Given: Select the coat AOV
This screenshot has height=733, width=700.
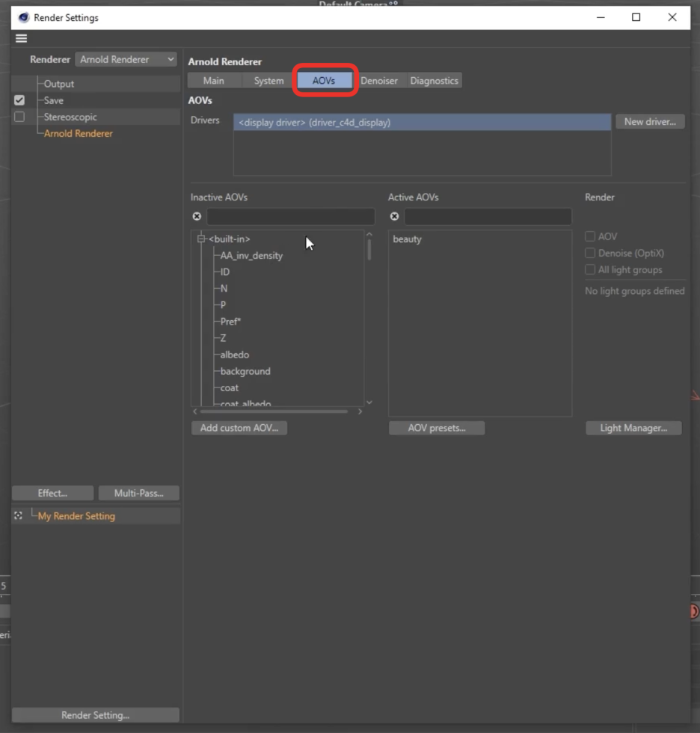Looking at the screenshot, I should click(x=230, y=388).
